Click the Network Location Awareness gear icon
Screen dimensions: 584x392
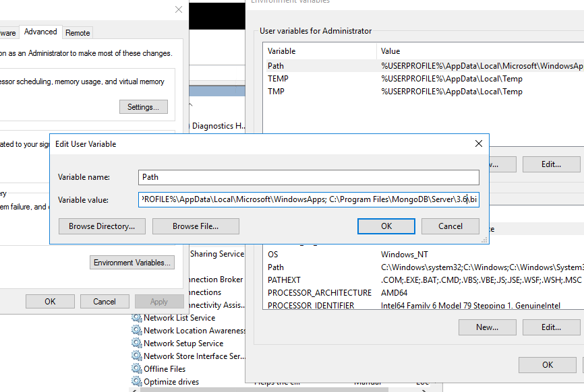coord(137,330)
